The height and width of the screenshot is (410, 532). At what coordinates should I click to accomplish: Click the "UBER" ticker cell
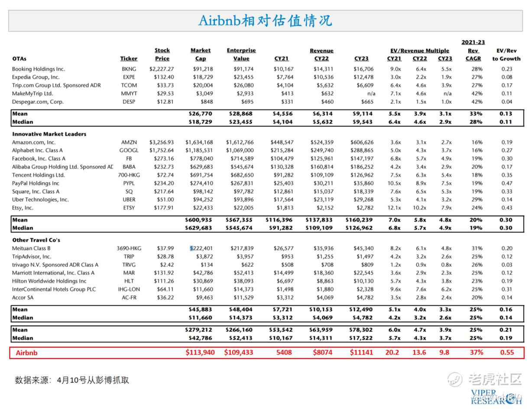(129, 200)
